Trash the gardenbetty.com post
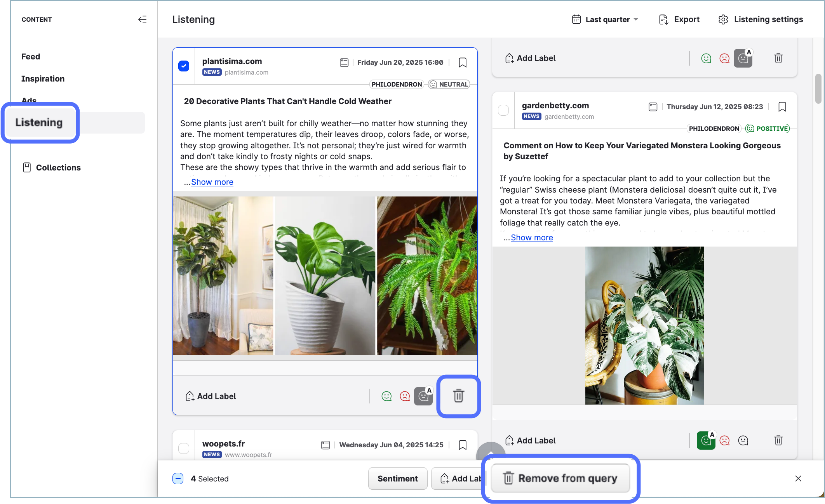Screen dimensions: 825x504 click(778, 441)
